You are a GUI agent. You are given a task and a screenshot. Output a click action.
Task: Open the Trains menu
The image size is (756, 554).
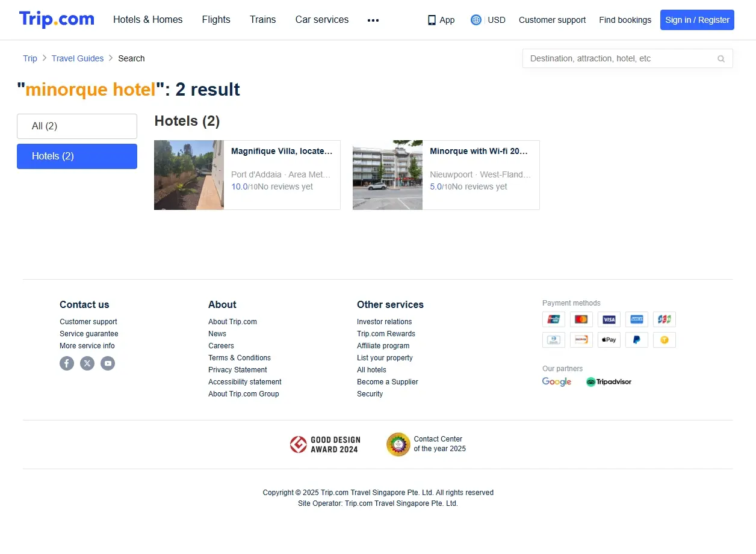pos(263,20)
